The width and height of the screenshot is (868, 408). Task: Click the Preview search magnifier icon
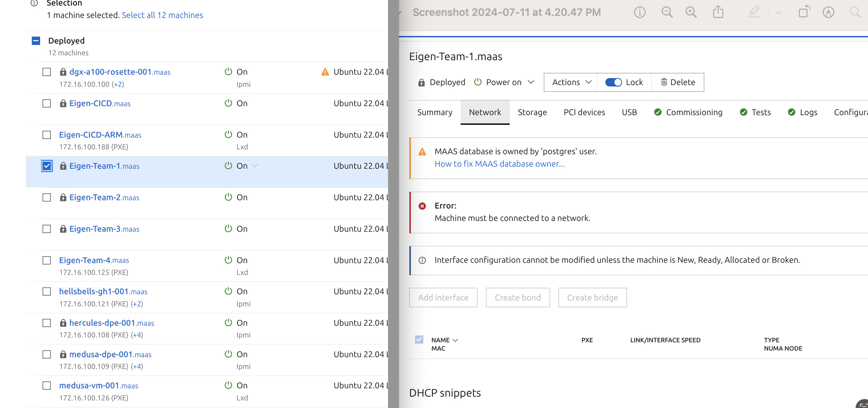pyautogui.click(x=855, y=12)
